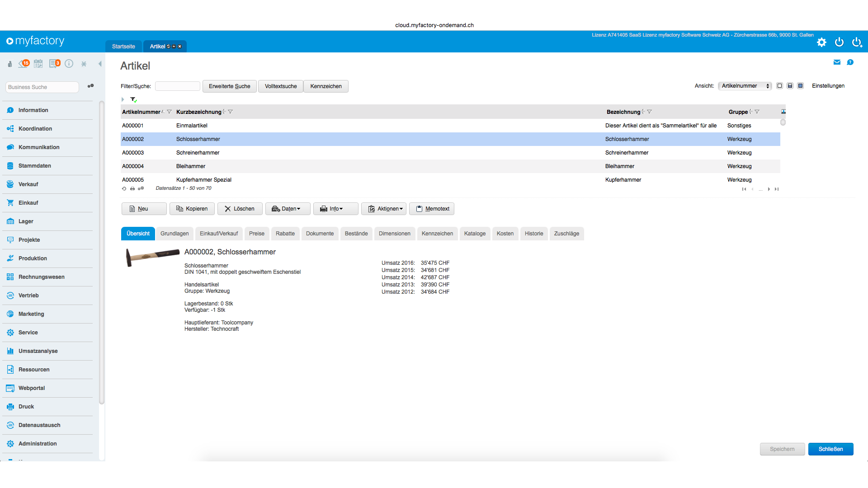Open the settings gear in blue header

(x=821, y=42)
